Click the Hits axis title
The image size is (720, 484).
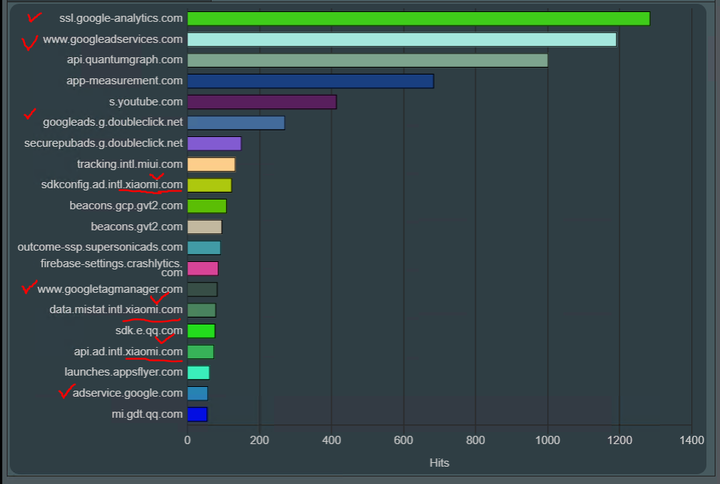tap(439, 463)
